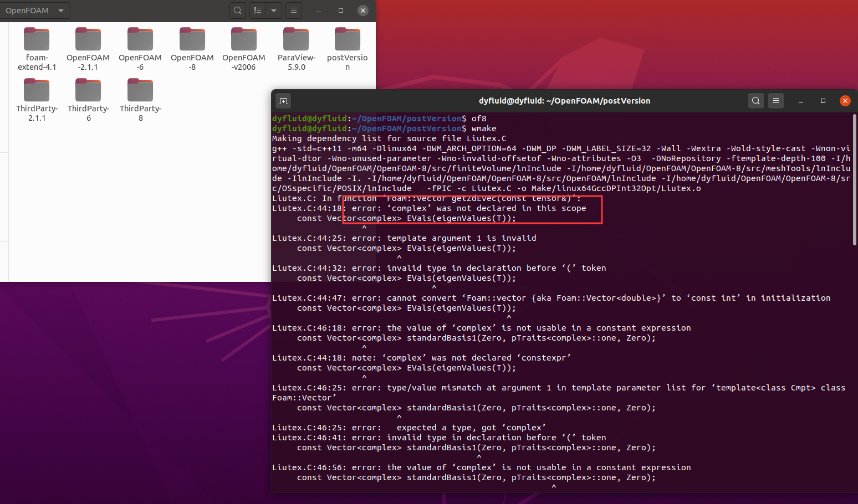Screen dimensions: 858x504
Task: Select the OpenFOAM-v2006 folder
Action: click(244, 49)
